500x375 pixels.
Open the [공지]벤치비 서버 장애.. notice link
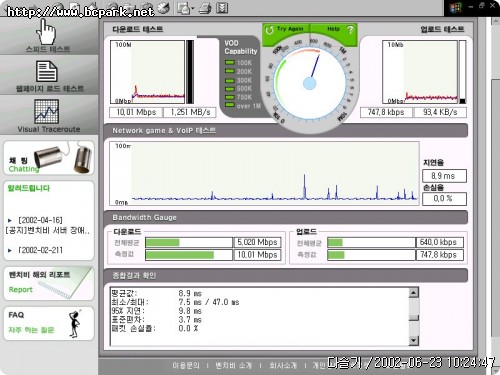(x=48, y=230)
